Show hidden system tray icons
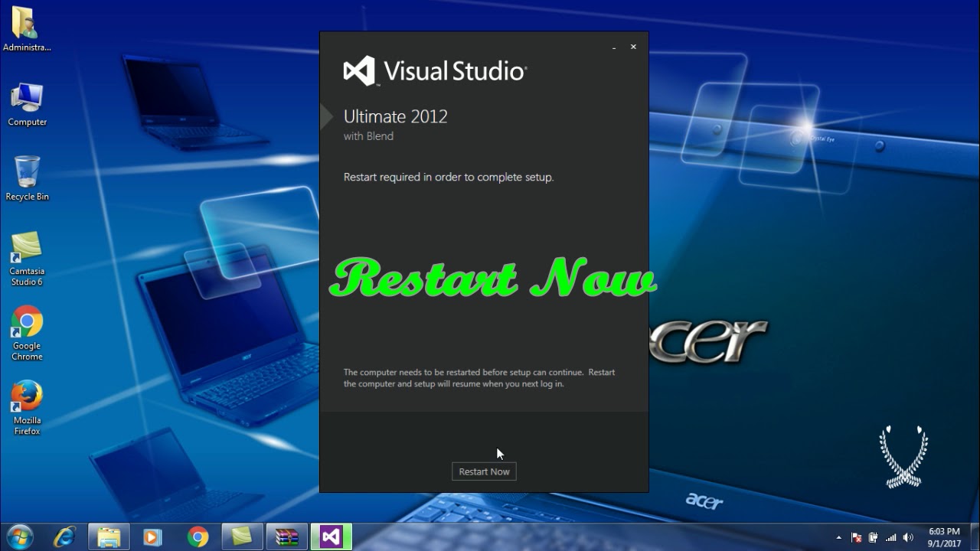Image resolution: width=980 pixels, height=551 pixels. point(839,537)
